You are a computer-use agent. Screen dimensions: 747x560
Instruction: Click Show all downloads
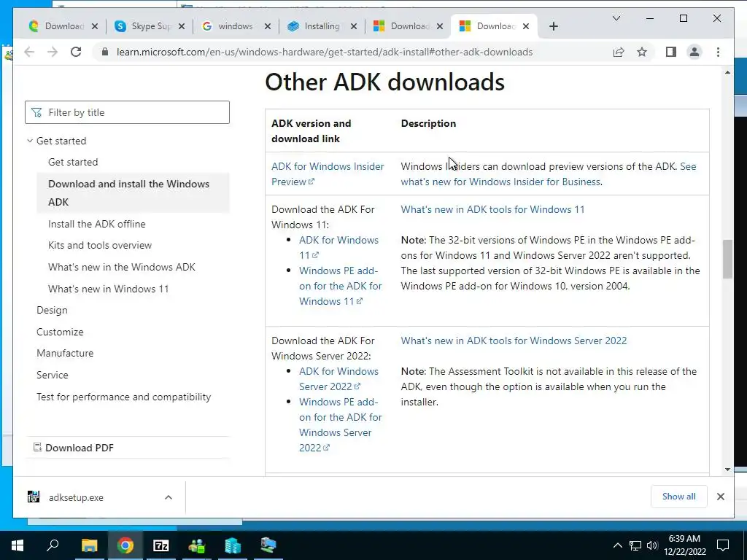pyautogui.click(x=679, y=497)
